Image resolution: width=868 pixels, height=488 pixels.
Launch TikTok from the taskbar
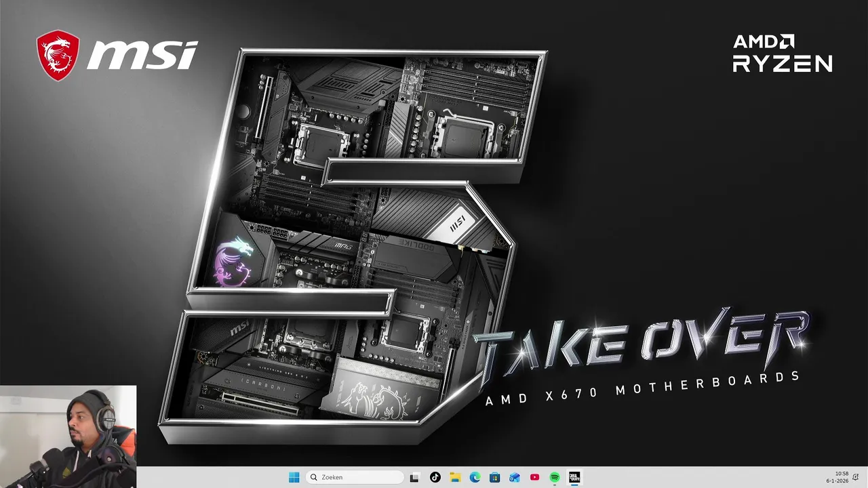point(435,477)
